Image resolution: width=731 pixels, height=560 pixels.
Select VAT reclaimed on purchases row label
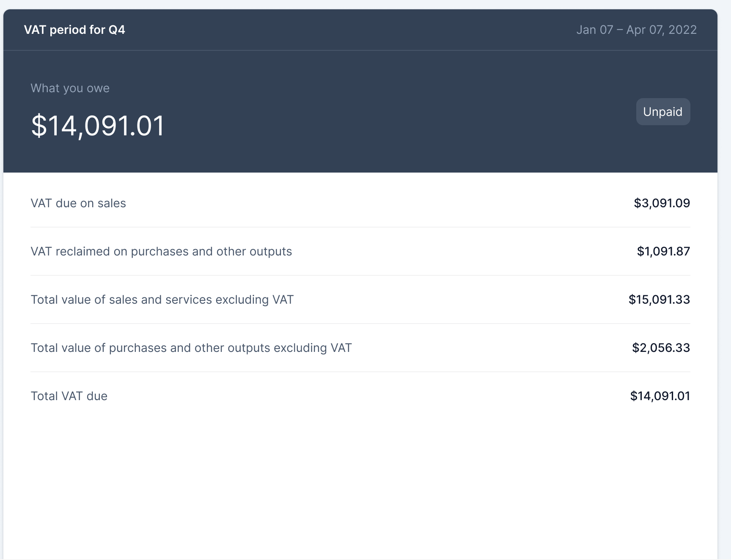tap(161, 251)
